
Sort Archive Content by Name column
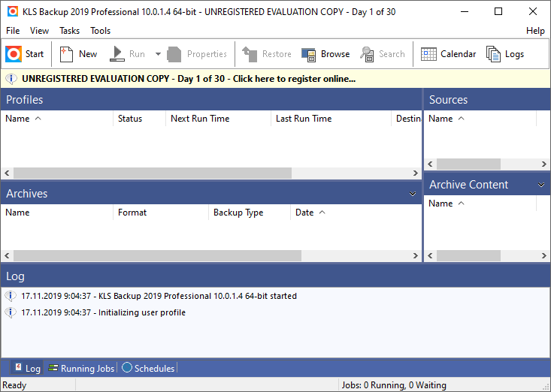(480, 204)
